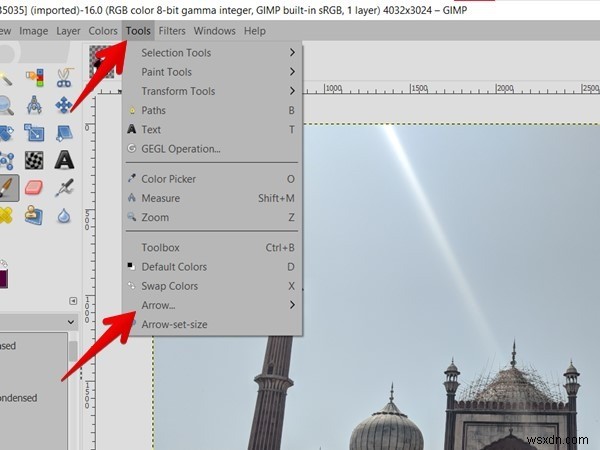
Task: Expand the Arrow... submenu
Action: click(212, 305)
